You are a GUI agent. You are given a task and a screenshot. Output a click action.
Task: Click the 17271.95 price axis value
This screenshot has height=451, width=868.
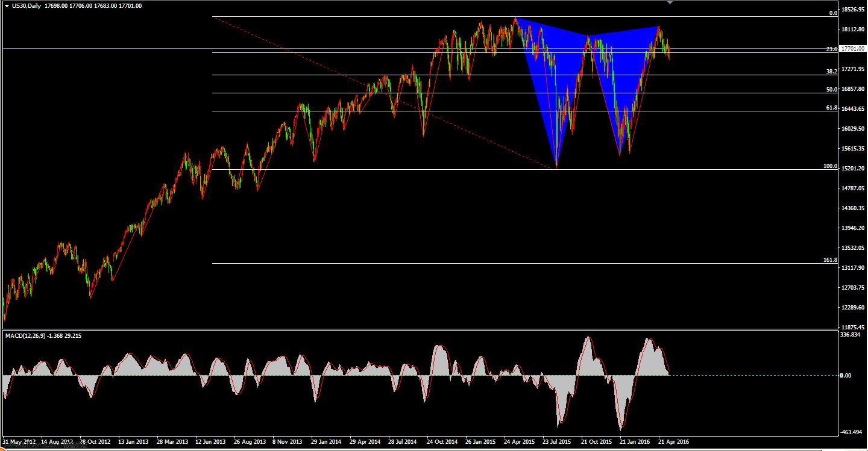853,69
